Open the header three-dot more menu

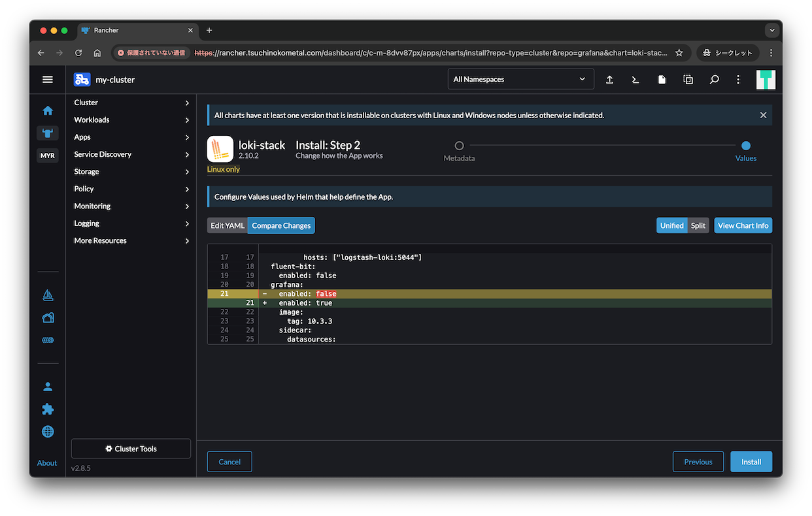pos(738,79)
